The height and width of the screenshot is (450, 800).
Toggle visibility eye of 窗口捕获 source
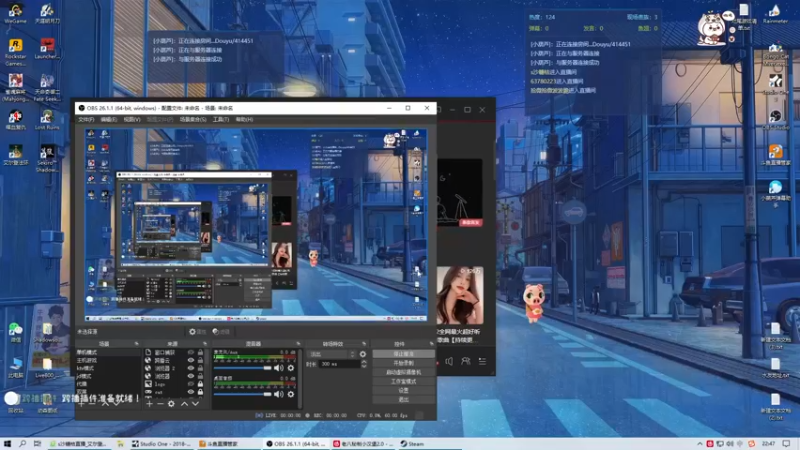pos(191,353)
